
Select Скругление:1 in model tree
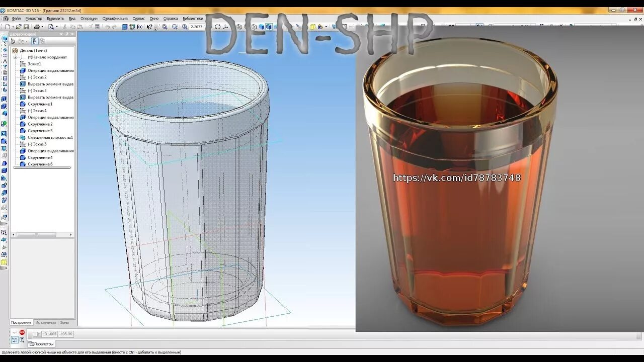point(36,104)
